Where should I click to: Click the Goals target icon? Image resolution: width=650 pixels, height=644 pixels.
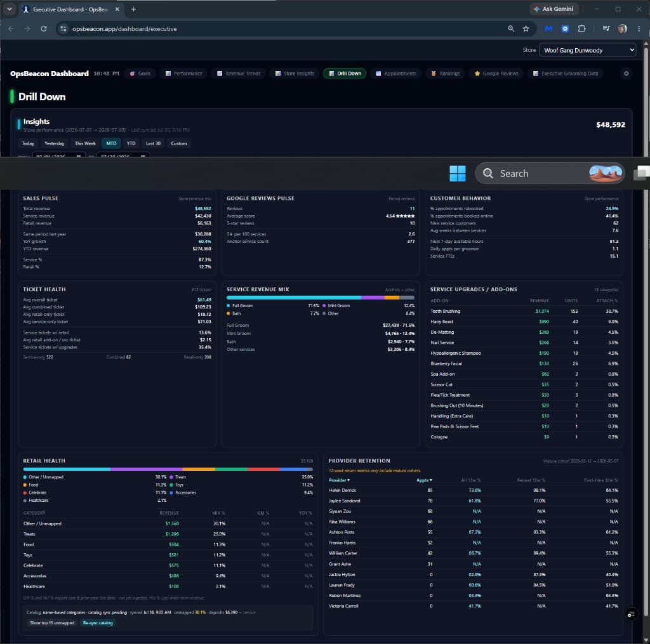click(132, 74)
